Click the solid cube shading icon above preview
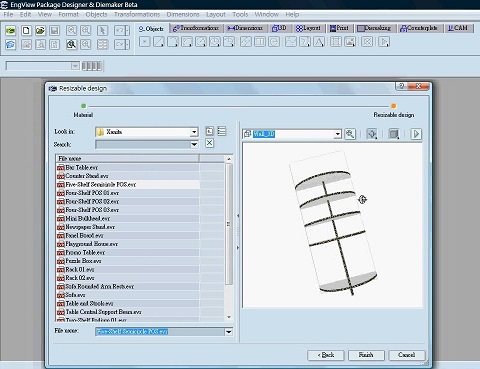Viewport: 480px width, 369px height. click(394, 134)
